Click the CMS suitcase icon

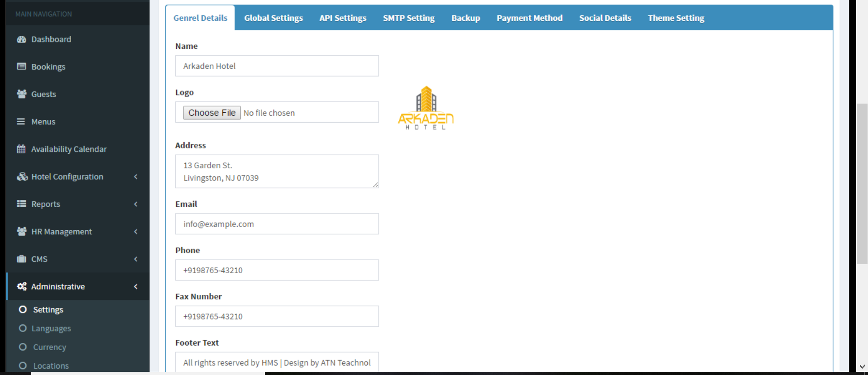coord(21,259)
